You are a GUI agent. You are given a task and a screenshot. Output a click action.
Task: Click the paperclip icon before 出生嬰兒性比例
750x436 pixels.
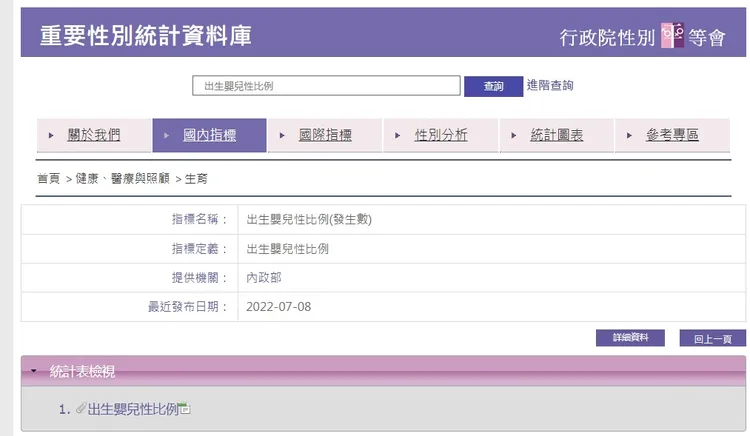pos(81,408)
